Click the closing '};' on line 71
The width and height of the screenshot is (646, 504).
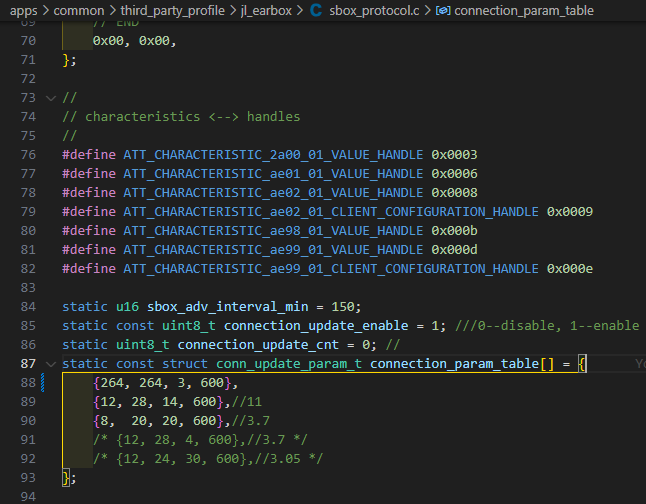coord(69,60)
